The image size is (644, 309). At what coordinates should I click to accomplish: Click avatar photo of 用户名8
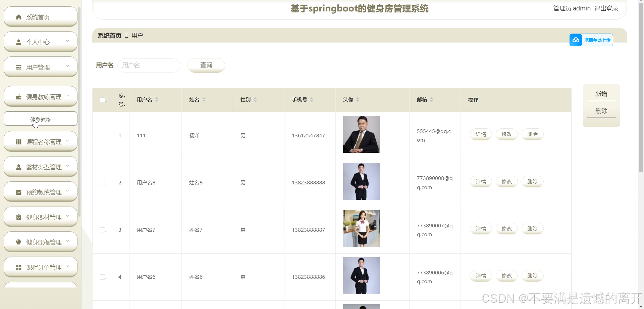tap(362, 181)
